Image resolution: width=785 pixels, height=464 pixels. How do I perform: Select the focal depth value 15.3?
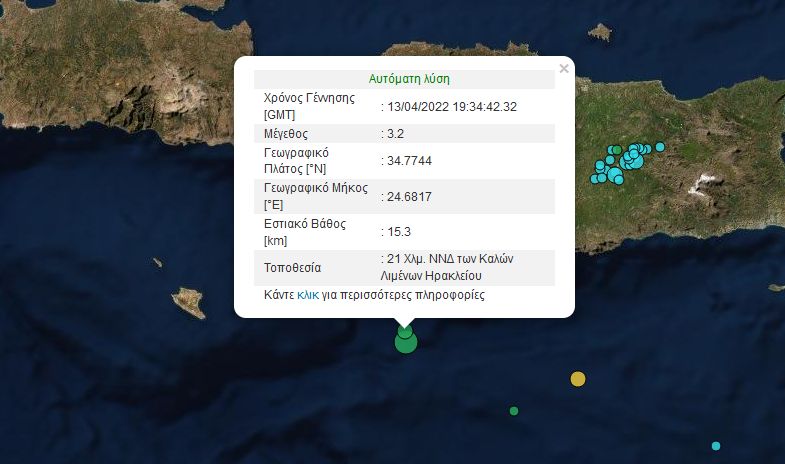click(x=399, y=232)
